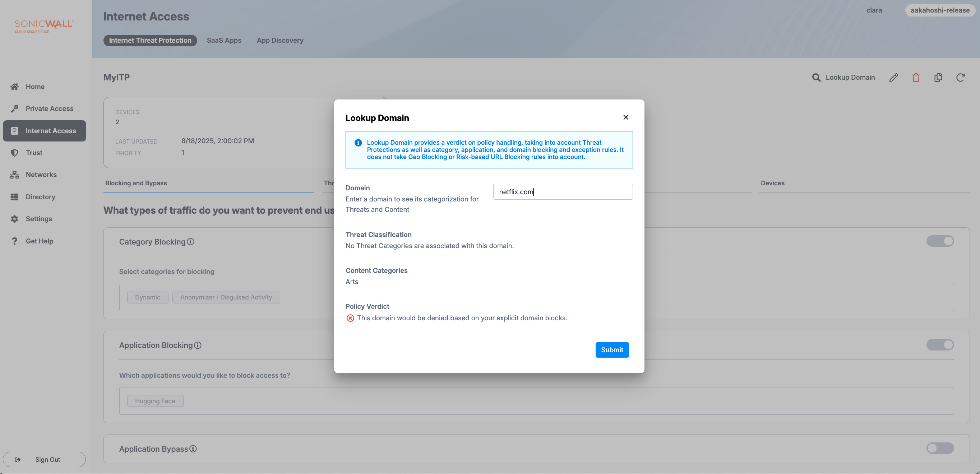Click the red trash delete icon
Image resolution: width=980 pixels, height=474 pixels.
(x=916, y=78)
